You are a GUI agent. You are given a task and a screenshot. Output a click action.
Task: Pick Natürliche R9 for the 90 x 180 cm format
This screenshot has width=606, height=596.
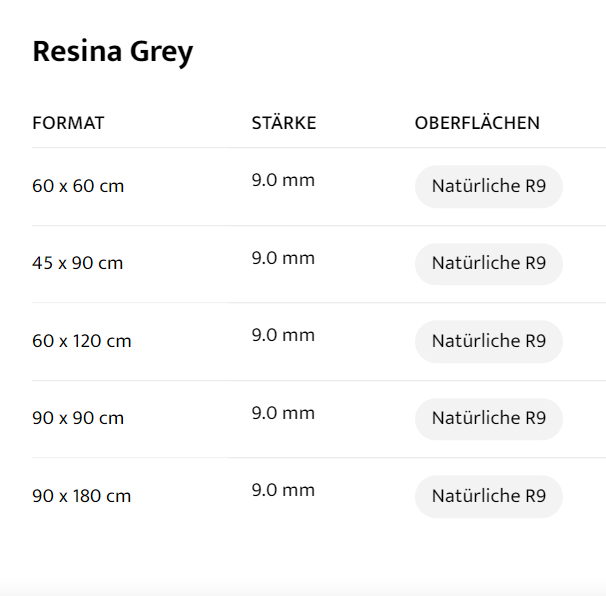tap(488, 496)
